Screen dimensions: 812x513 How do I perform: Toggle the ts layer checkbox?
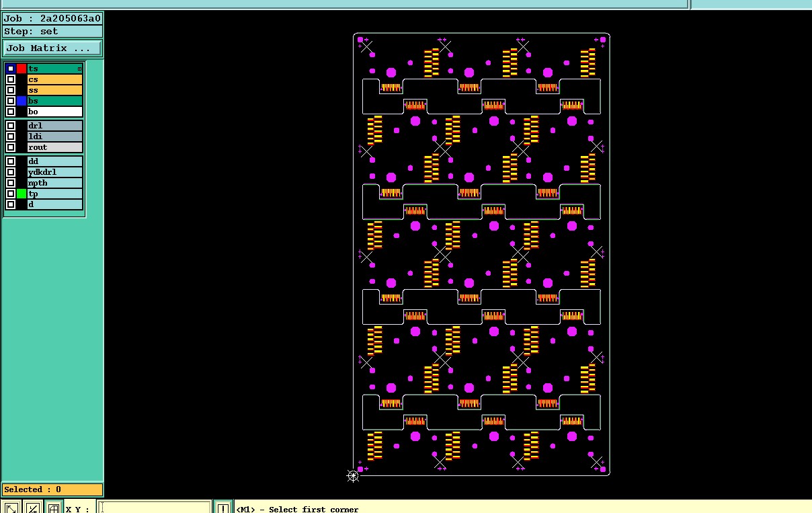[11, 69]
